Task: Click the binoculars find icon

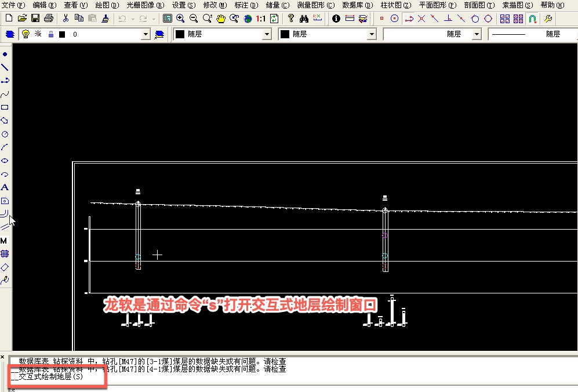Action: coord(303,19)
